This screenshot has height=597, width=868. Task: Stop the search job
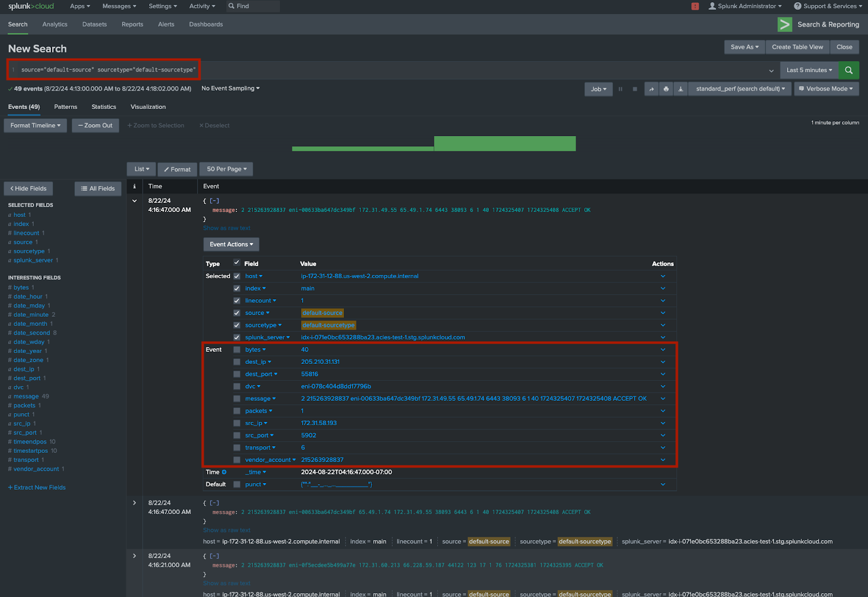[635, 88]
